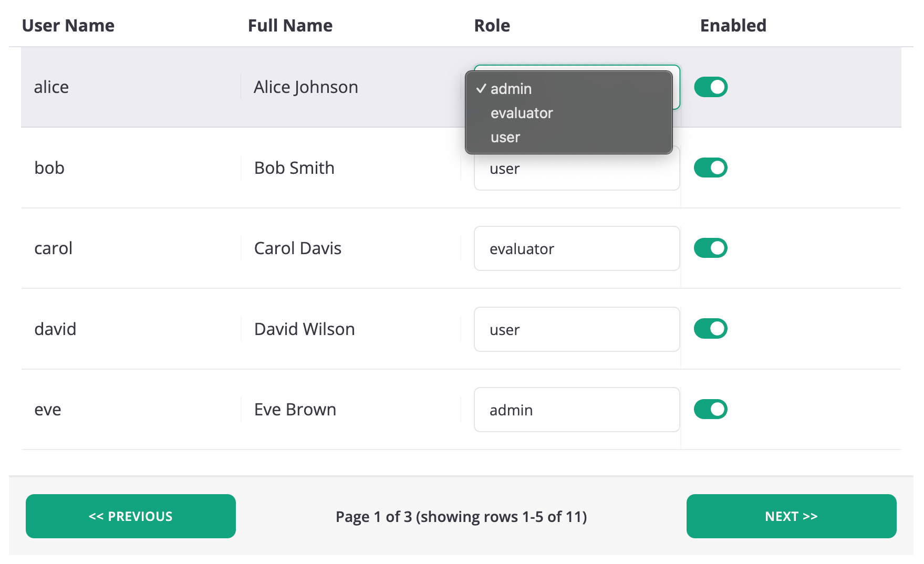Toggle carol's enabled status
The height and width of the screenshot is (564, 924).
click(x=711, y=248)
